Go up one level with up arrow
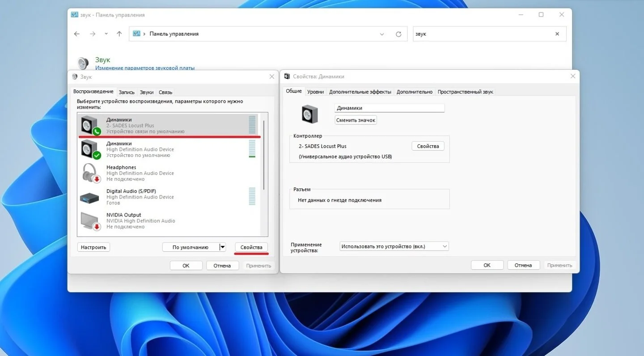Screen dimensions: 644x356 coord(119,34)
